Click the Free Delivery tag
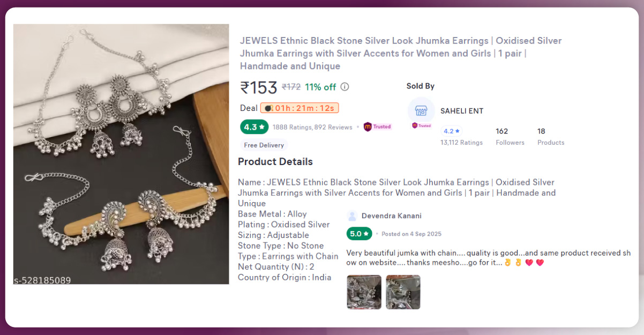This screenshot has height=335, width=644. [x=264, y=145]
